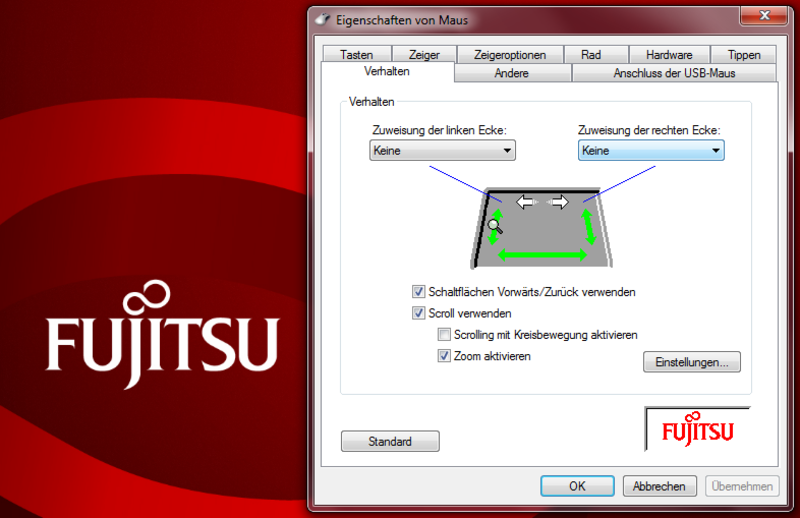Cancel with the Abbrechen button
Image resolution: width=800 pixels, height=518 pixels.
[x=659, y=486]
